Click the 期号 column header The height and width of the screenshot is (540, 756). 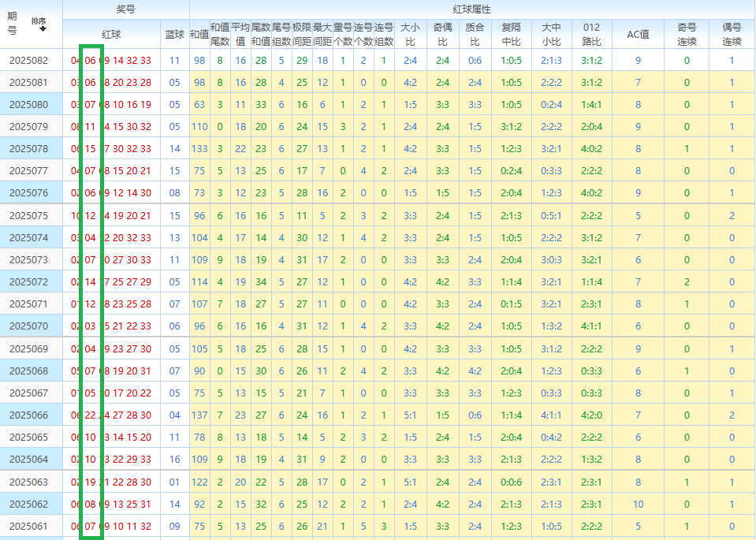tap(12, 24)
